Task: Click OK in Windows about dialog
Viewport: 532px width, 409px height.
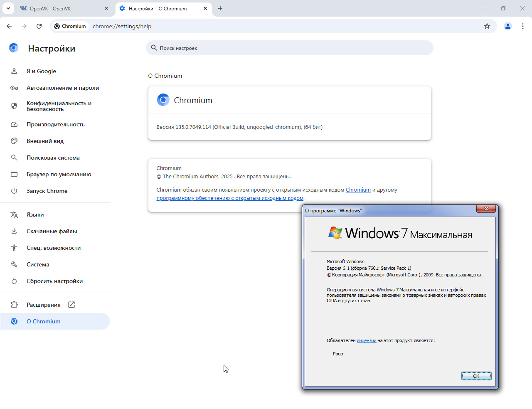Action: click(x=476, y=376)
